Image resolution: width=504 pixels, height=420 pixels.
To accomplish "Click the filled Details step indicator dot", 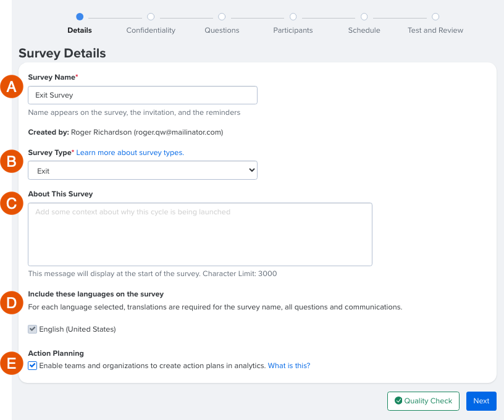I will click(79, 17).
